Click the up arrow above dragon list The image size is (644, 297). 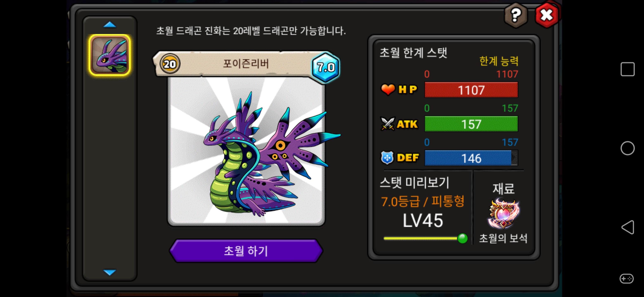(109, 25)
